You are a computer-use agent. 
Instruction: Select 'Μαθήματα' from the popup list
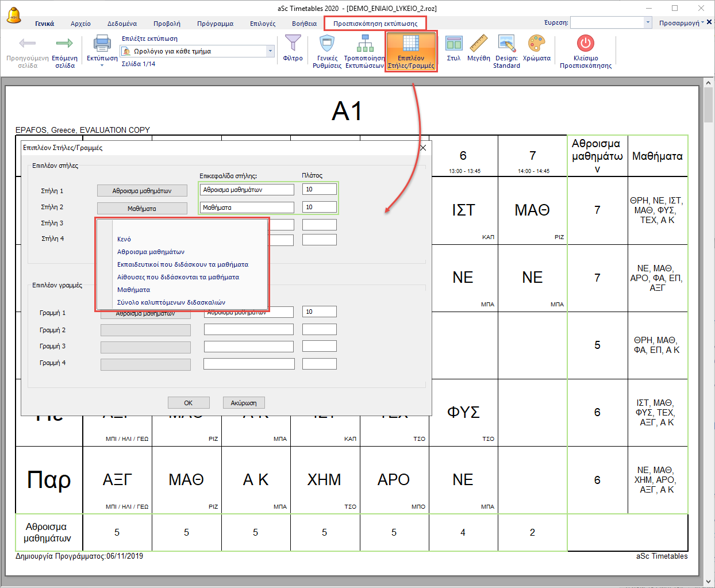click(133, 290)
